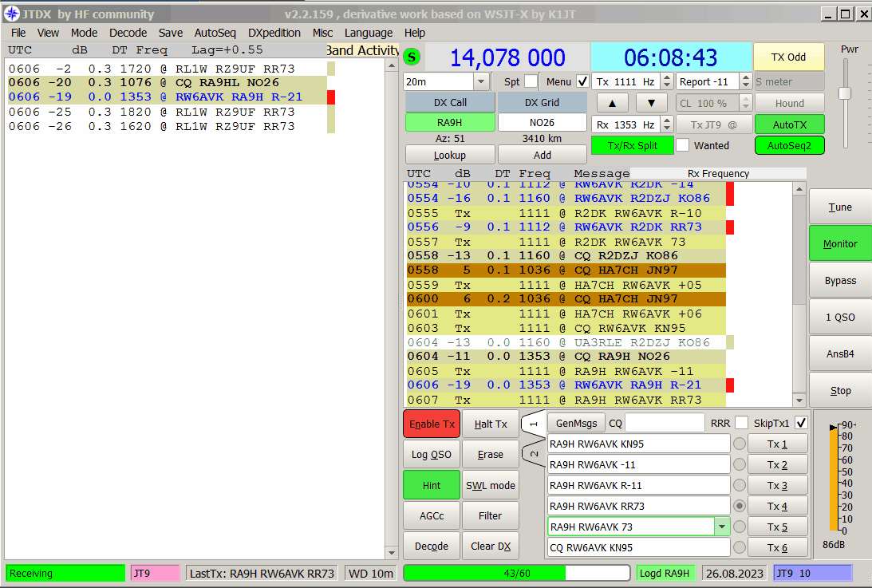Toggle the AutoSeq2 button
The height and width of the screenshot is (588, 872).
pos(789,145)
